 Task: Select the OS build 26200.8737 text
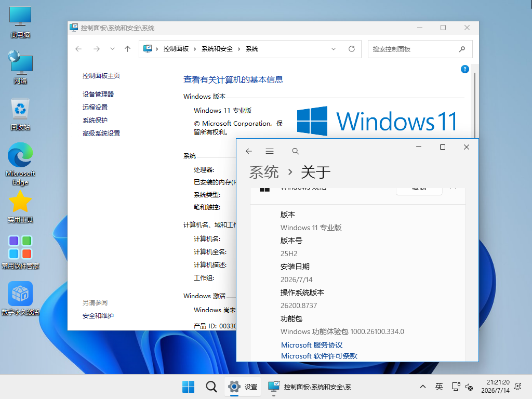[x=299, y=305]
